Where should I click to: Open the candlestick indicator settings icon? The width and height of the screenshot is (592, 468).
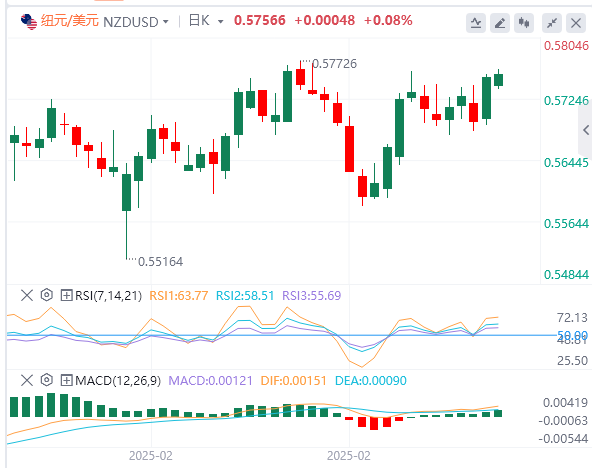[524, 23]
